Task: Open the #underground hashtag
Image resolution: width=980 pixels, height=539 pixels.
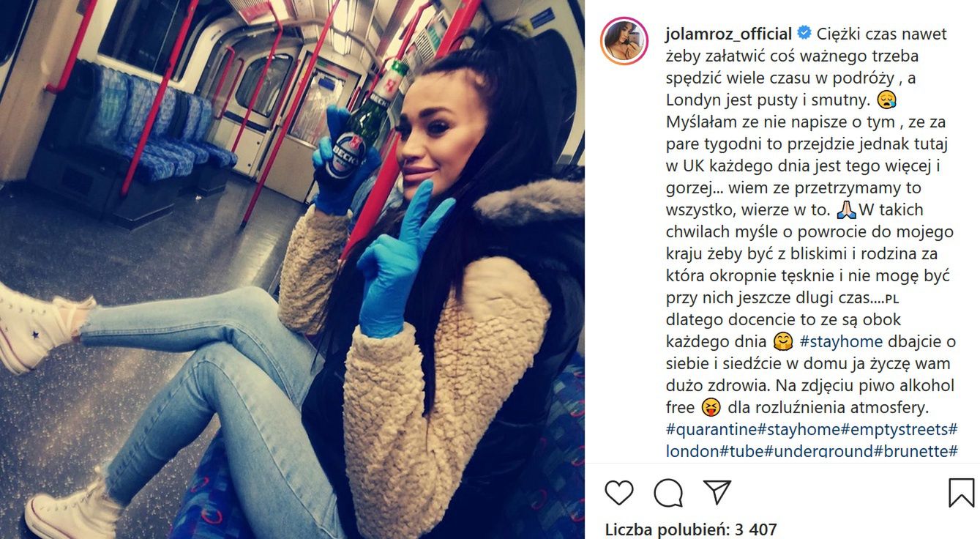Action: coord(820,451)
